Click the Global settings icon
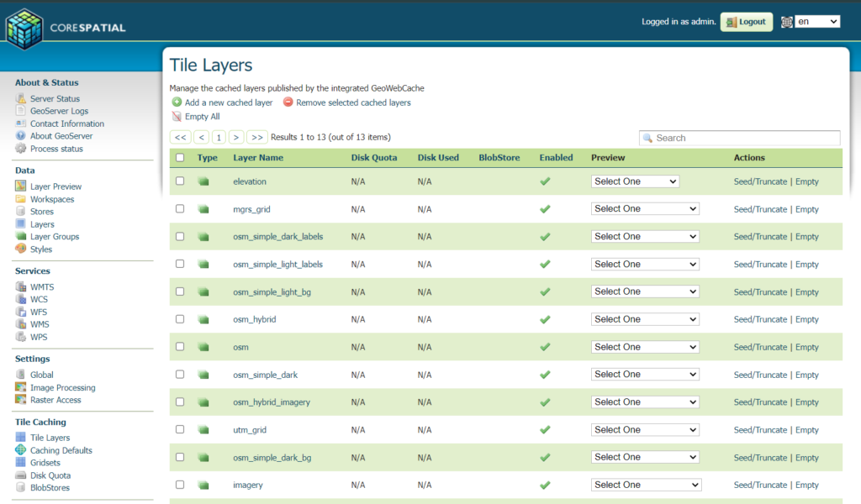This screenshot has width=861, height=504. click(x=21, y=375)
